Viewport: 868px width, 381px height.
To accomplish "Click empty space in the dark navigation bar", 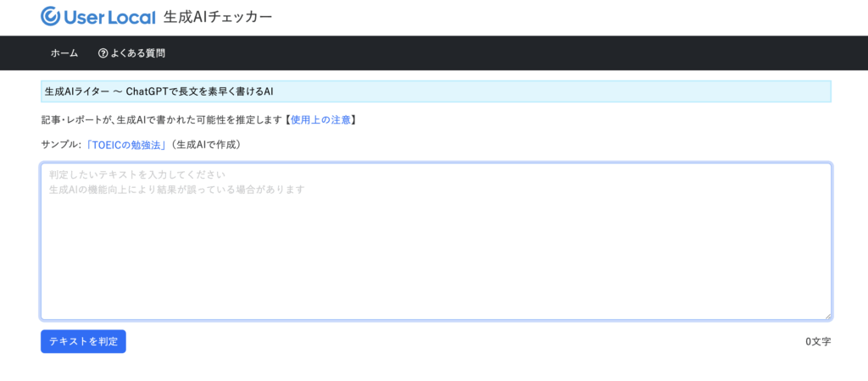I will coord(509,53).
